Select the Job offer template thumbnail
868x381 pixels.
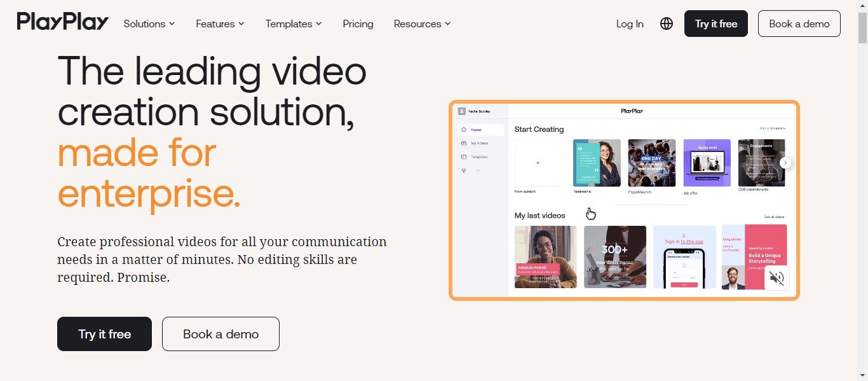coord(707,163)
